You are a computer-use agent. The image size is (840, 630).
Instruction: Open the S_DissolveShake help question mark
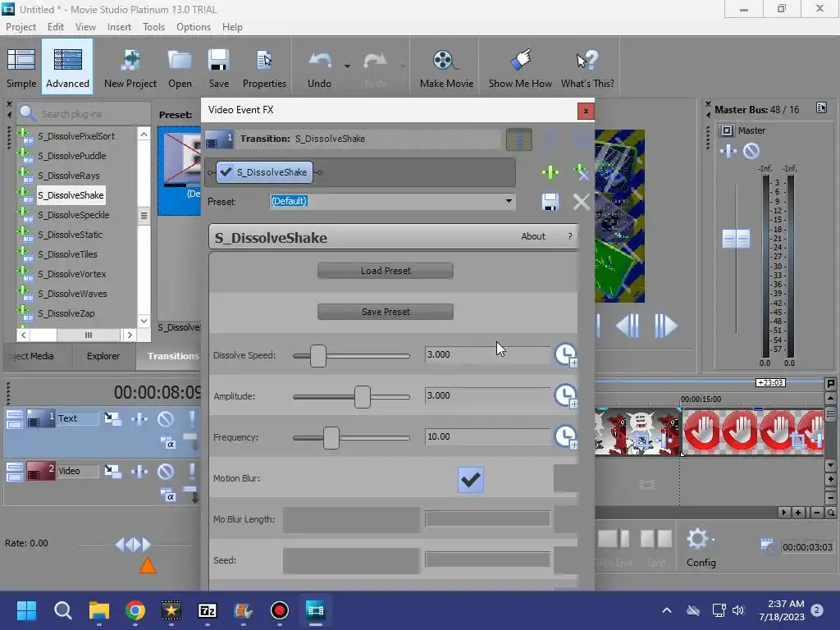tap(569, 236)
